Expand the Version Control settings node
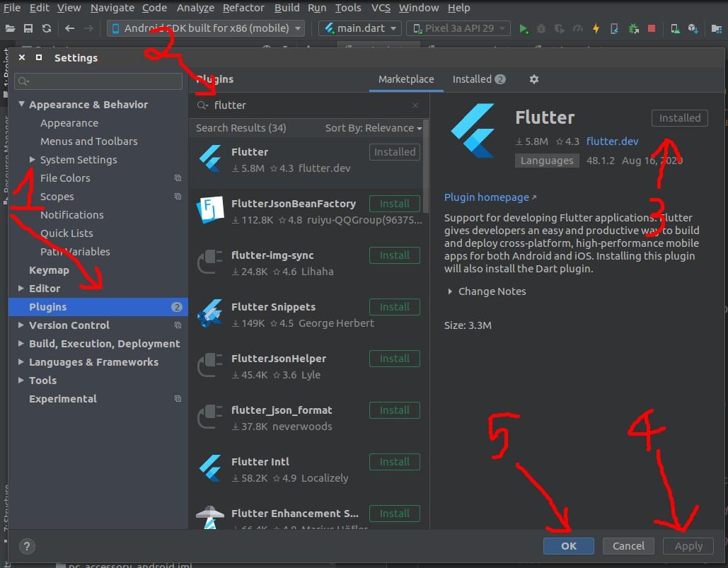This screenshot has height=568, width=728. point(21,325)
